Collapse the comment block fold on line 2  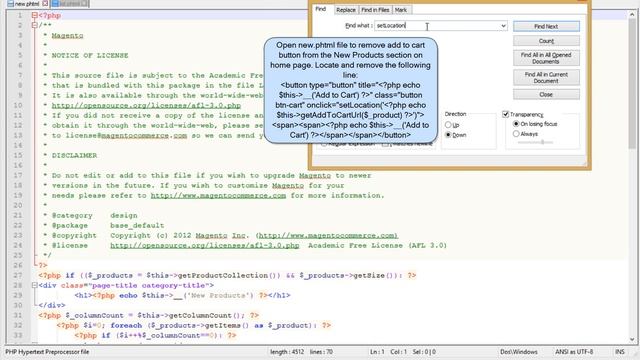pyautogui.click(x=34, y=25)
